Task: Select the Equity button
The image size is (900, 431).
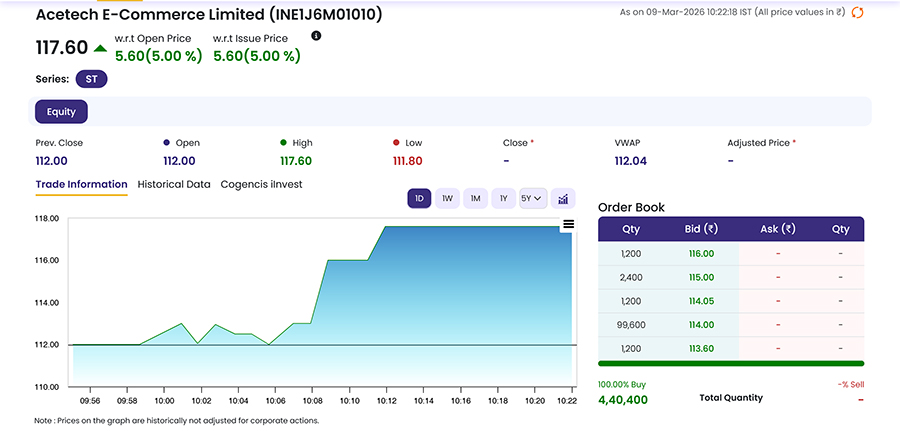Action: pos(61,112)
